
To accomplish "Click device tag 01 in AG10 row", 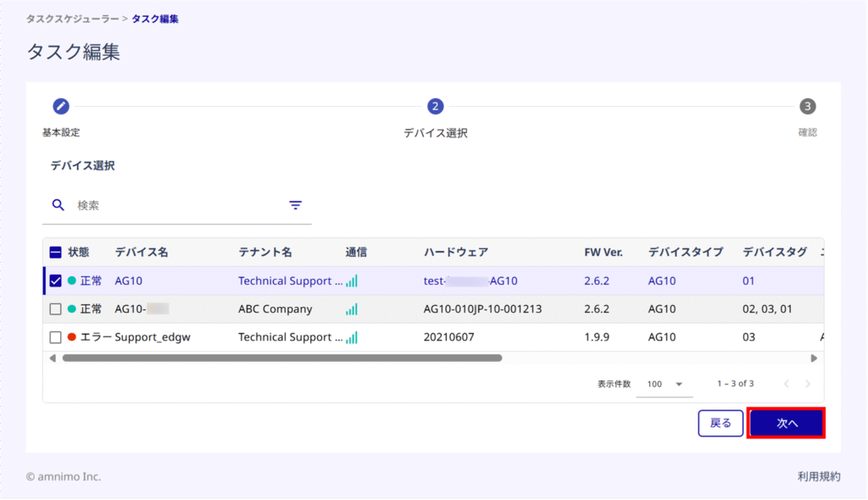I will click(748, 281).
